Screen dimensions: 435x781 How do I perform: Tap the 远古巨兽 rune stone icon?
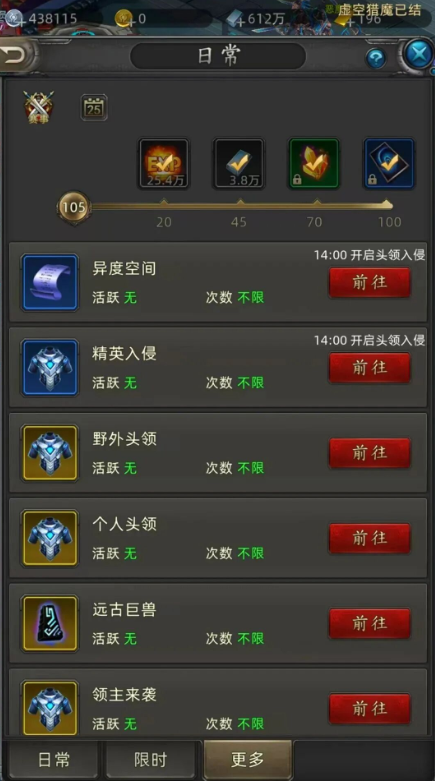50,624
